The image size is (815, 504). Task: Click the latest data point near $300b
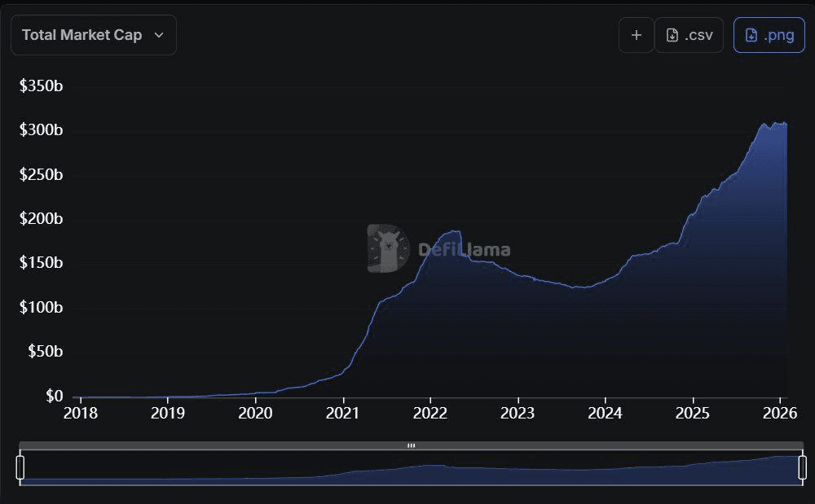click(x=786, y=125)
